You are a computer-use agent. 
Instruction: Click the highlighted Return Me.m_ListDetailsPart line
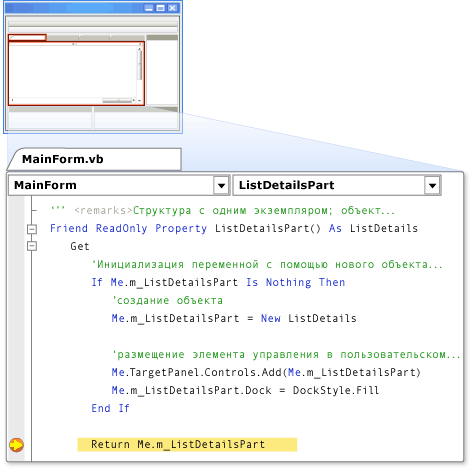point(187,445)
